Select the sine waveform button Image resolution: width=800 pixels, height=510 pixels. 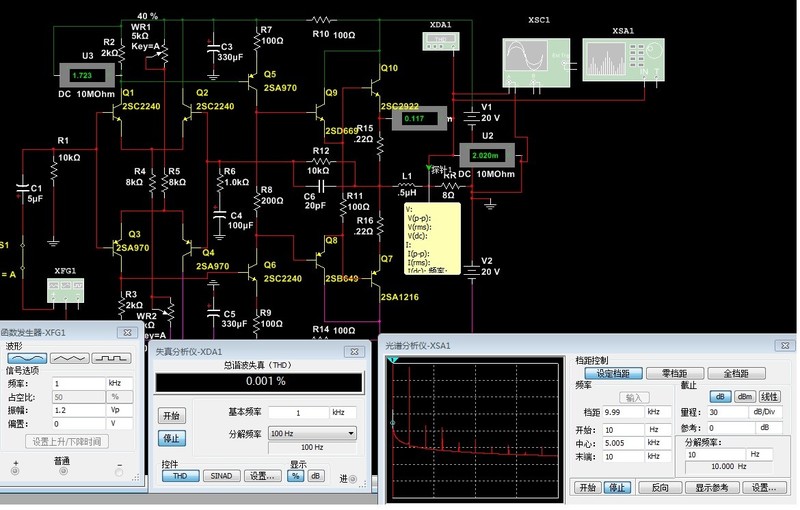coord(26,357)
